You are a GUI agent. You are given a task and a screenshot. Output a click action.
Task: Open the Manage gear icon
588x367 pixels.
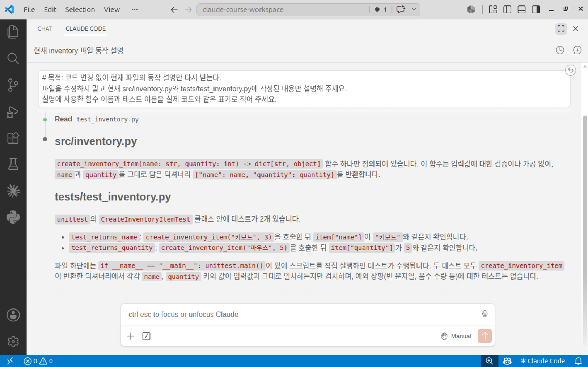point(13,341)
